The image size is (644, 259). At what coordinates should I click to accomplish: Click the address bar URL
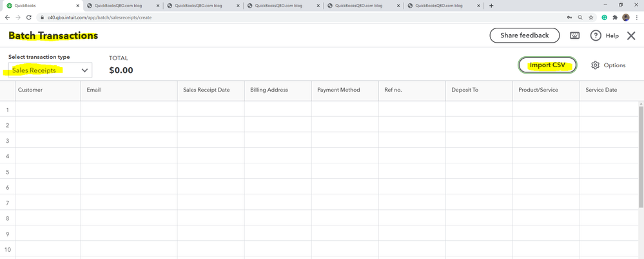pyautogui.click(x=100, y=17)
